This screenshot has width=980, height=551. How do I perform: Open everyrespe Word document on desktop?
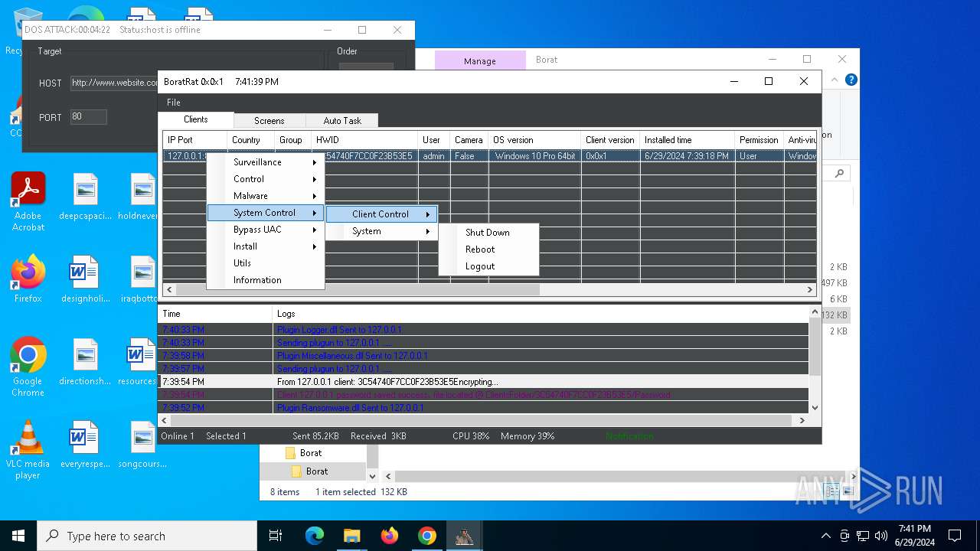tap(85, 445)
